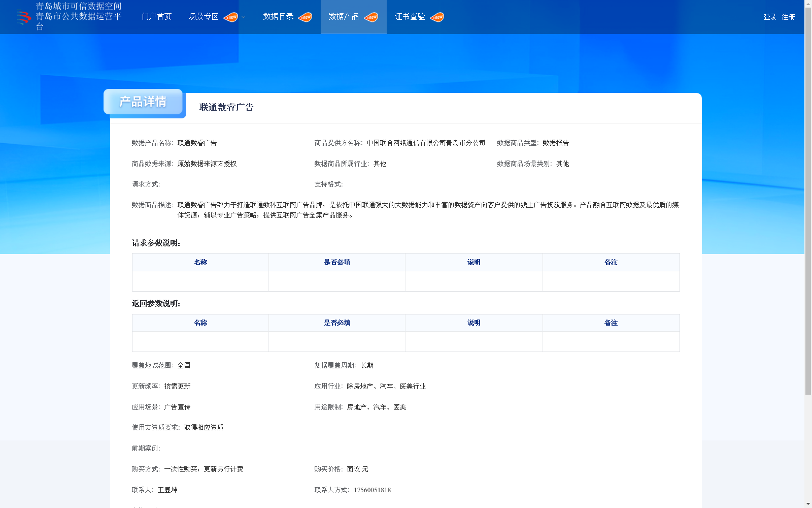Click usage restriction value 房地产、汽车、医美
Image resolution: width=812 pixels, height=508 pixels.
click(x=377, y=407)
